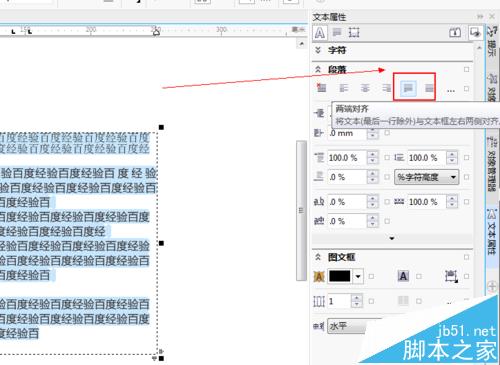The height and width of the screenshot is (365, 500).
Task: Click the purple A icon in 图文框
Action: click(403, 276)
